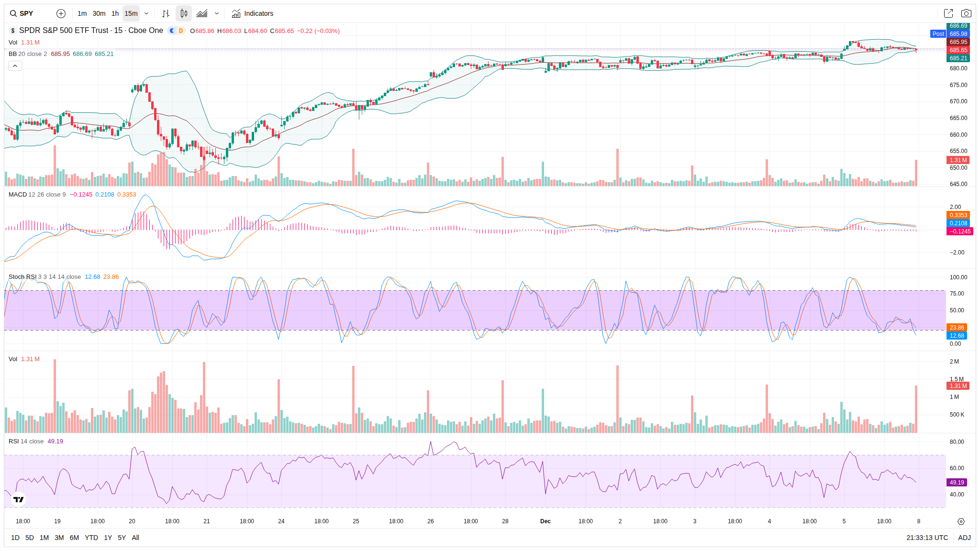Toggle the delayed data D badge
The width and height of the screenshot is (980, 551).
[181, 31]
